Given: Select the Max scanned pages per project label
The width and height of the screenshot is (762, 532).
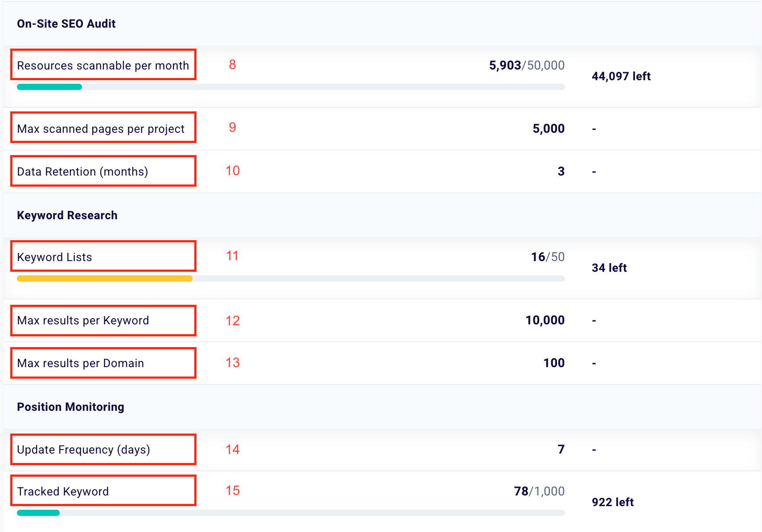Looking at the screenshot, I should (x=101, y=129).
